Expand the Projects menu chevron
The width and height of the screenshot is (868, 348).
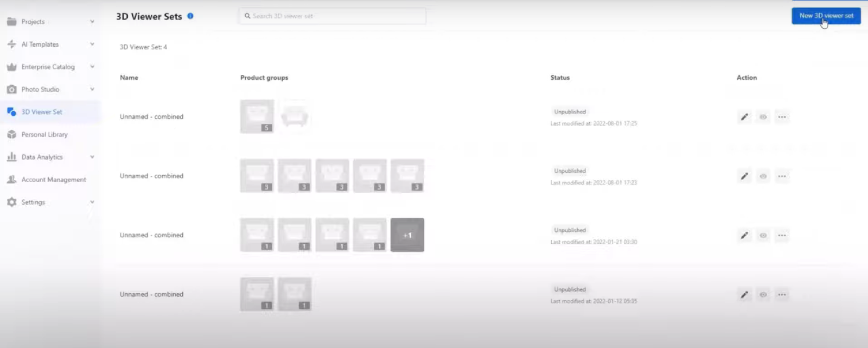pos(92,22)
